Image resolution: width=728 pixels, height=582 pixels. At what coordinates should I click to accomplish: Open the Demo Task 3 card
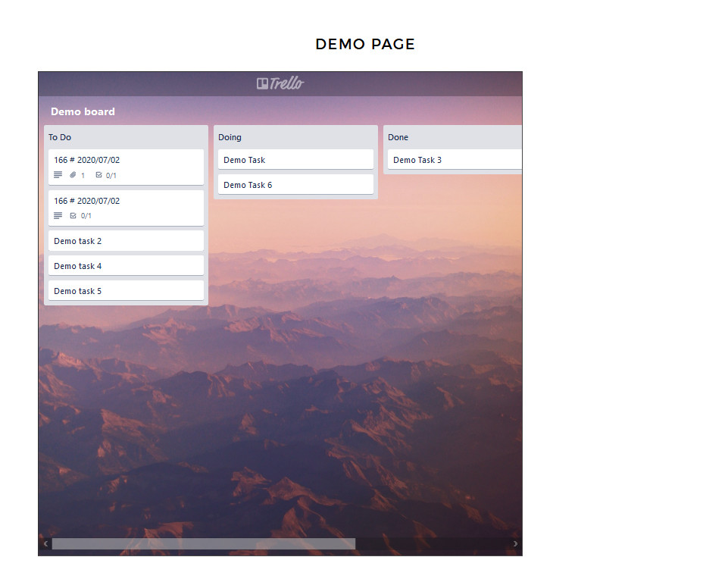click(x=455, y=160)
